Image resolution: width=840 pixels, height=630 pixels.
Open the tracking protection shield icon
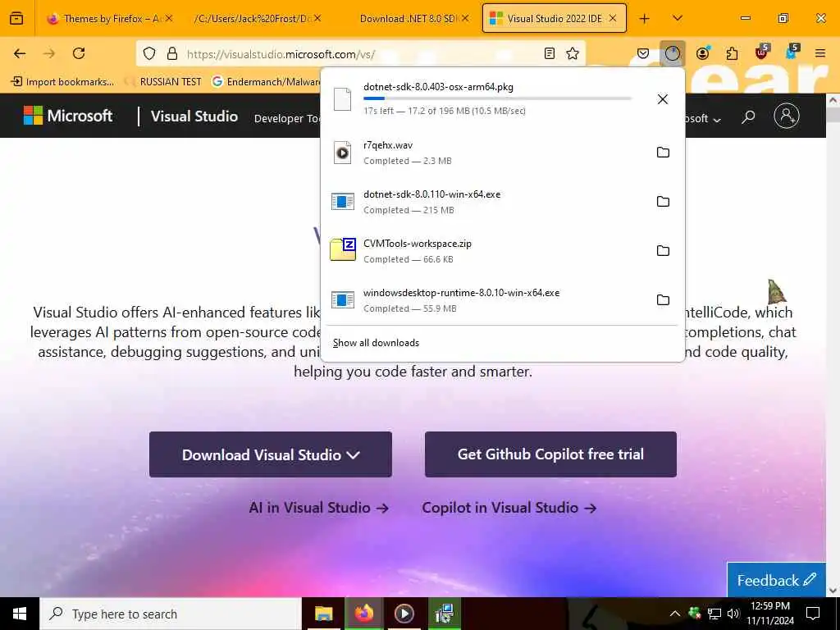(x=149, y=53)
